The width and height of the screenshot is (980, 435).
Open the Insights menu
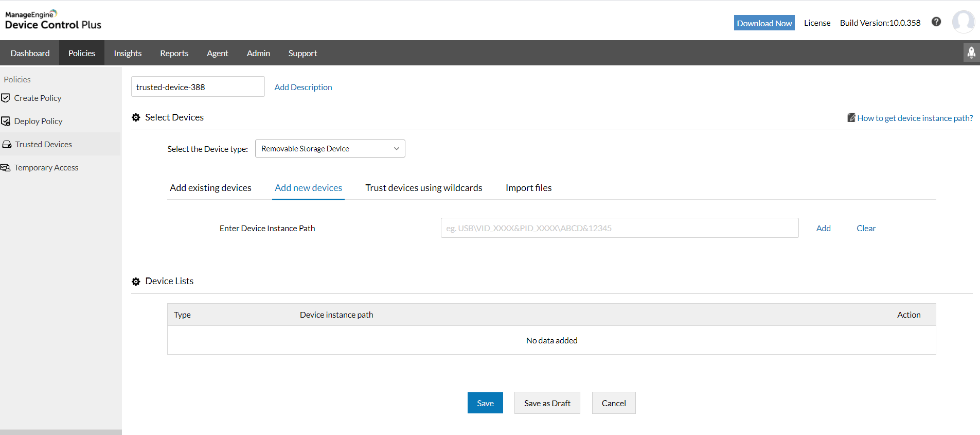(128, 53)
